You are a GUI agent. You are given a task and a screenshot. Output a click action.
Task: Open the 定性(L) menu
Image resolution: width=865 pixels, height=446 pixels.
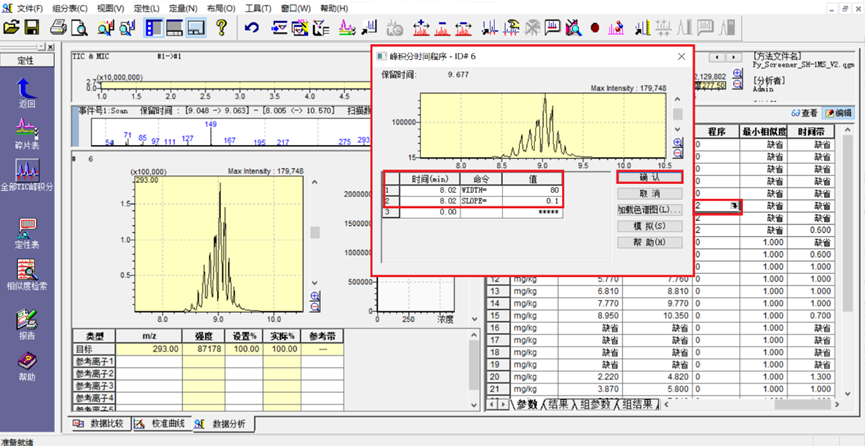[x=146, y=8]
